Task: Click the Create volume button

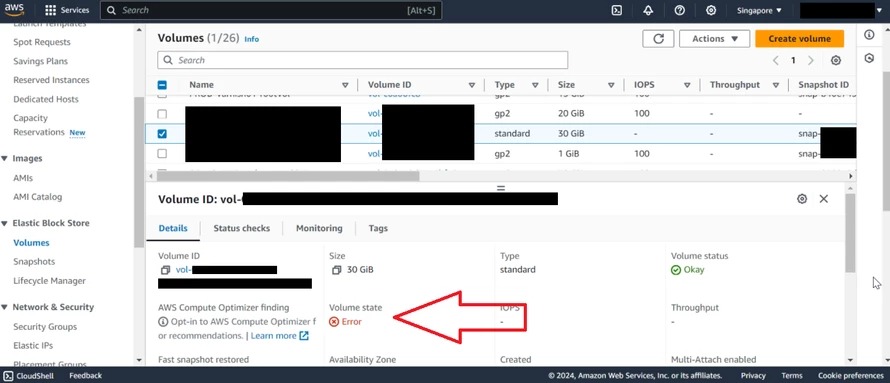Action: pyautogui.click(x=799, y=39)
